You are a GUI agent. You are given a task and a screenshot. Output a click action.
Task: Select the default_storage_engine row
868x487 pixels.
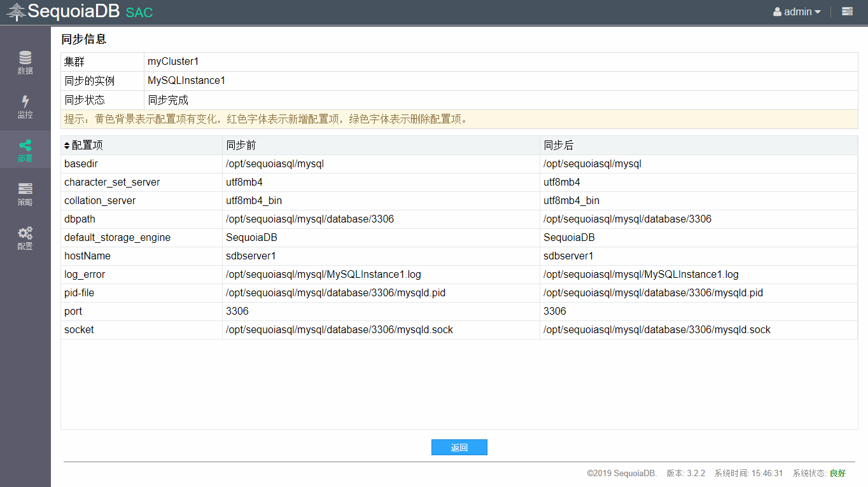(x=117, y=238)
